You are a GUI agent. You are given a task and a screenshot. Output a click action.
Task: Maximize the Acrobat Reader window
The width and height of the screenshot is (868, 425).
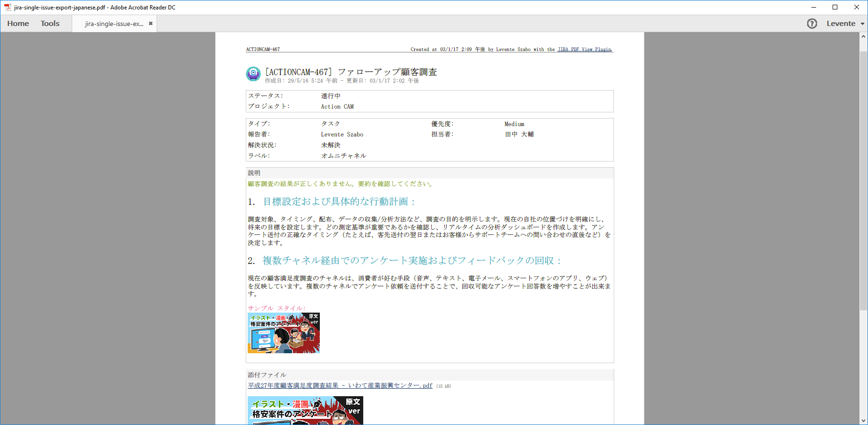pos(835,7)
